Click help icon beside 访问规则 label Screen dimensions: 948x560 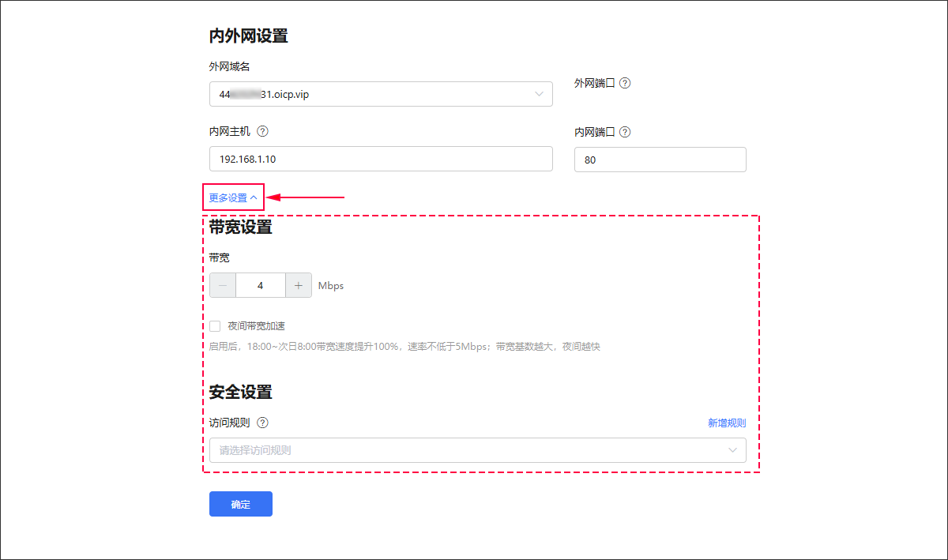[x=263, y=423]
